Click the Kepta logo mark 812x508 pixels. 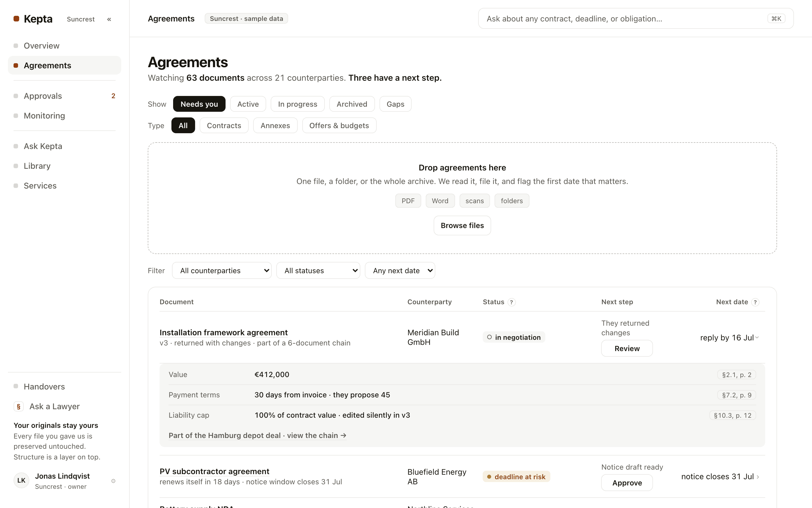point(16,18)
